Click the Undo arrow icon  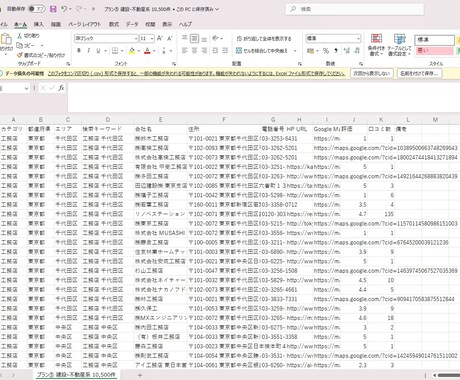tap(64, 9)
